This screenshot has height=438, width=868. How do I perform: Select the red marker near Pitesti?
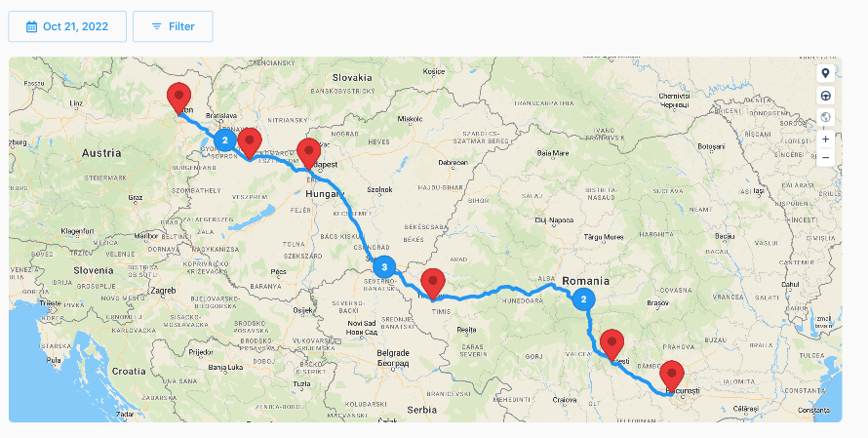tap(612, 344)
